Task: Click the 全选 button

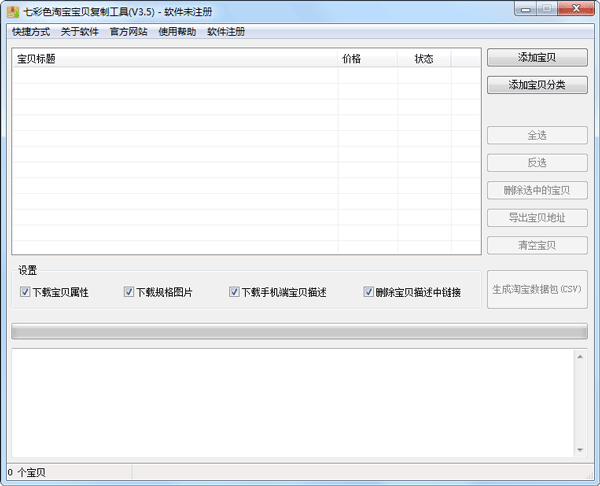Action: (x=537, y=135)
